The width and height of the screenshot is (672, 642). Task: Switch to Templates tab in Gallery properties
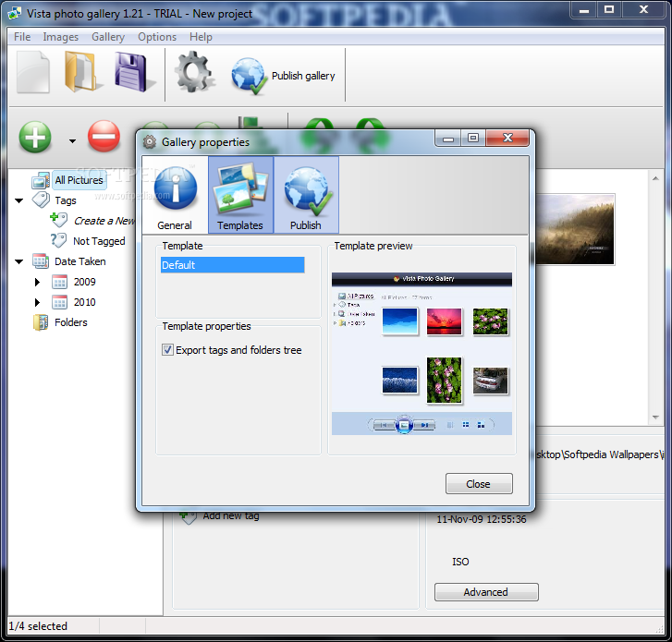pos(240,195)
